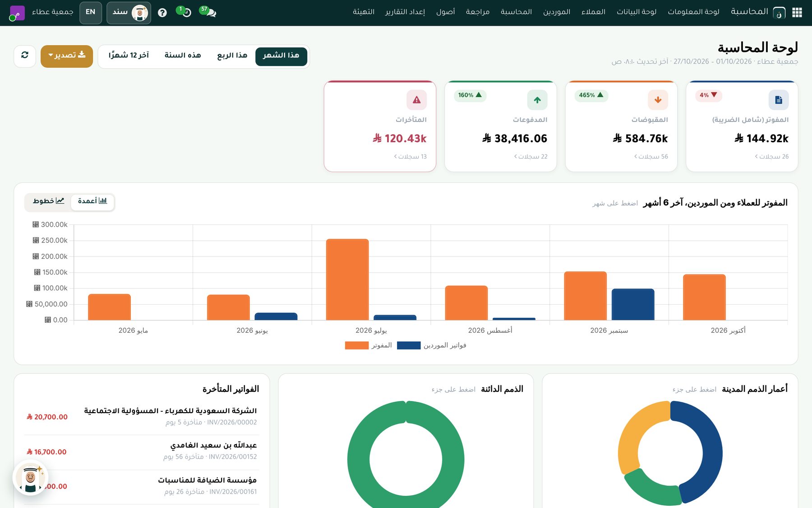Open the apps grid launcher icon
The image size is (812, 508).
click(x=797, y=13)
